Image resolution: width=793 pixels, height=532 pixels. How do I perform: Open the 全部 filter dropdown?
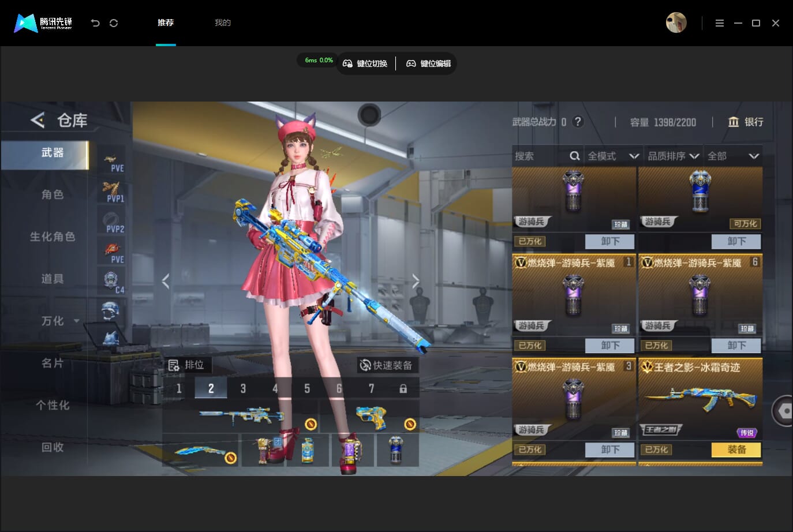(733, 156)
